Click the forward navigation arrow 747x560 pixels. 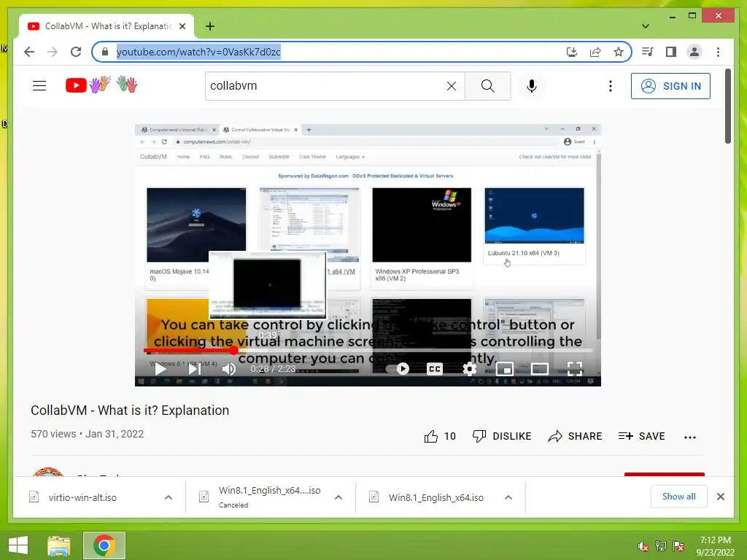[x=53, y=52]
